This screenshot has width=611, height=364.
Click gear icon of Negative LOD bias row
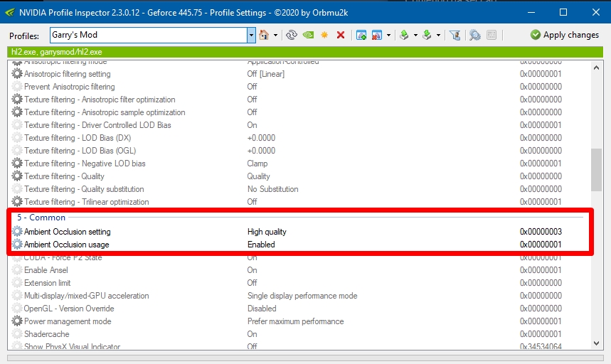pyautogui.click(x=17, y=164)
